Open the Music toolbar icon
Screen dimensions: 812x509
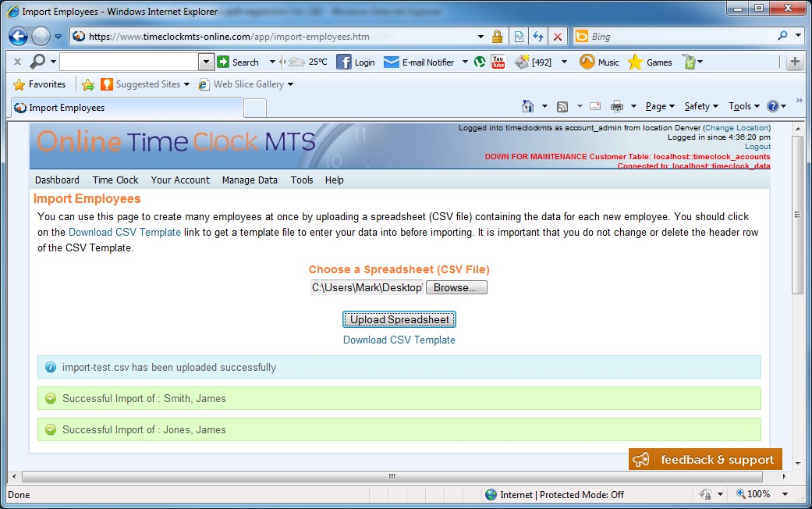pyautogui.click(x=598, y=62)
